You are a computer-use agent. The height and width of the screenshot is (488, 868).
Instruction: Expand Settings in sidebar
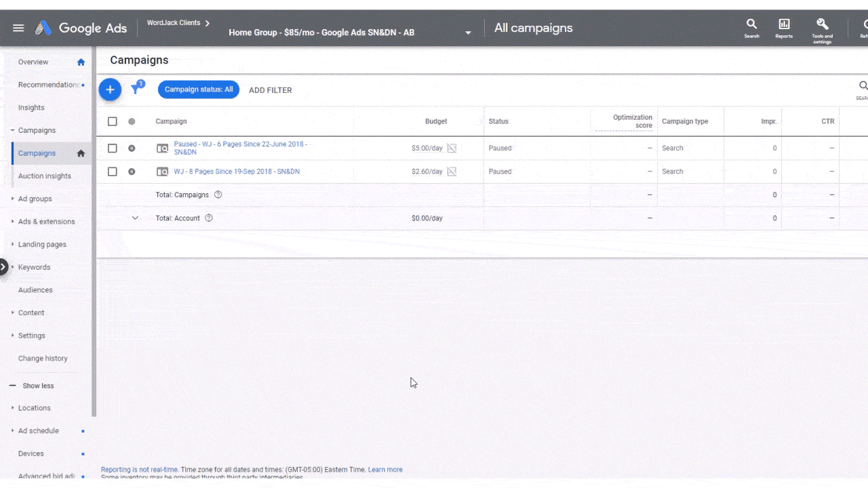(x=12, y=335)
